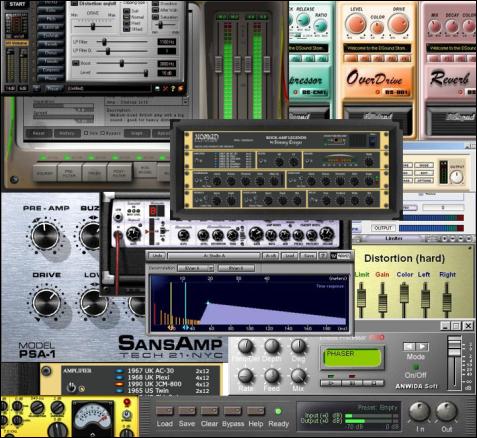The width and height of the screenshot is (477, 438).
Task: Click the Load button on bottom bar
Action: click(165, 411)
